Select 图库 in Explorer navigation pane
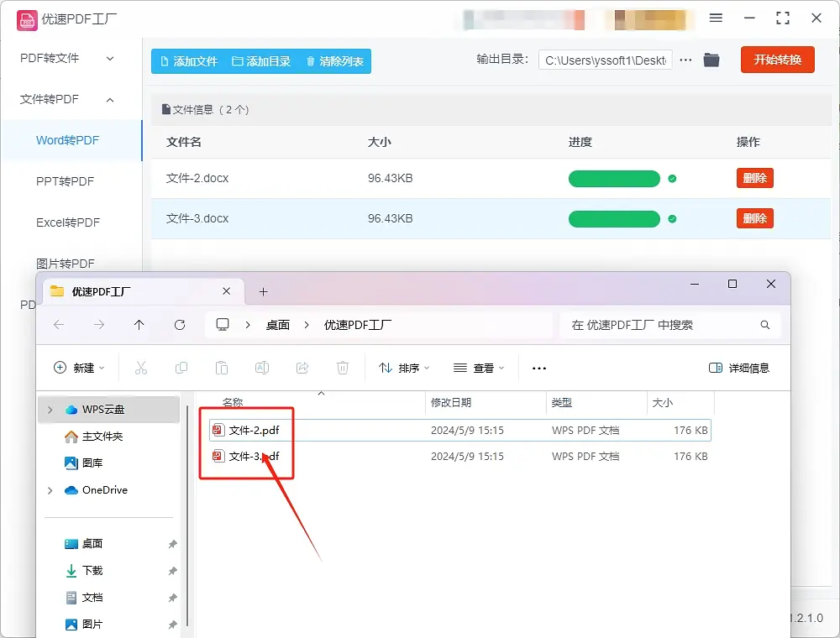 (x=83, y=463)
